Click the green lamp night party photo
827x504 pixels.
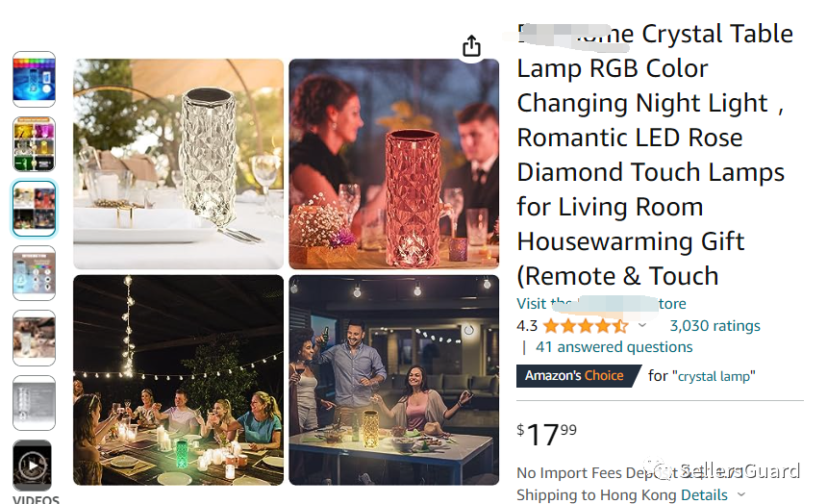point(178,380)
